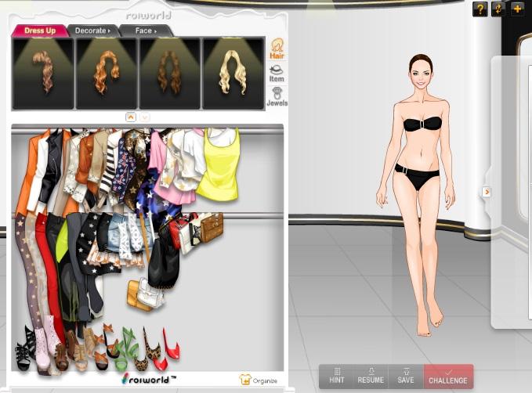Click the plus icon at top right
This screenshot has height=393, width=532.
[517, 9]
